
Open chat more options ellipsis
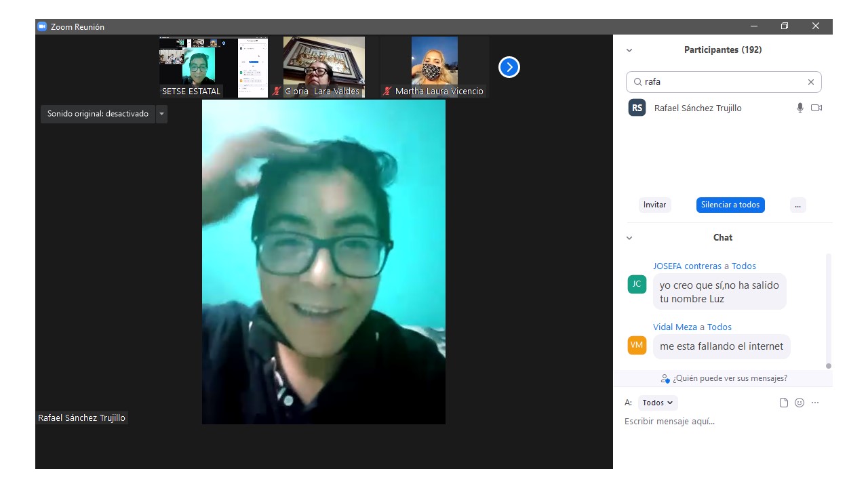(x=815, y=403)
